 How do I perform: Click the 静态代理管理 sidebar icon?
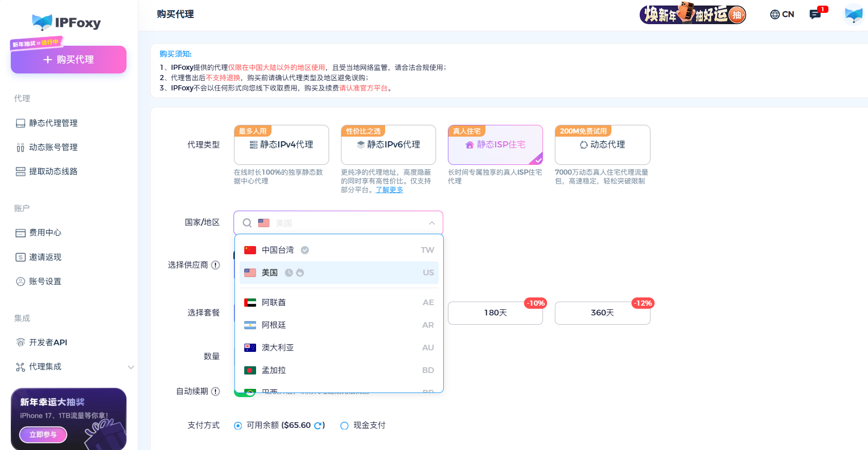pos(21,123)
